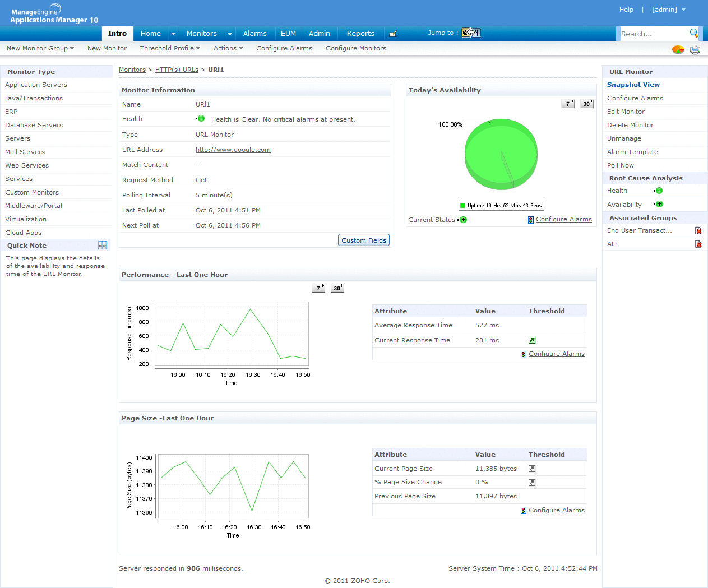The image size is (708, 588).
Task: Open the Quick Note icon
Action: tap(103, 246)
